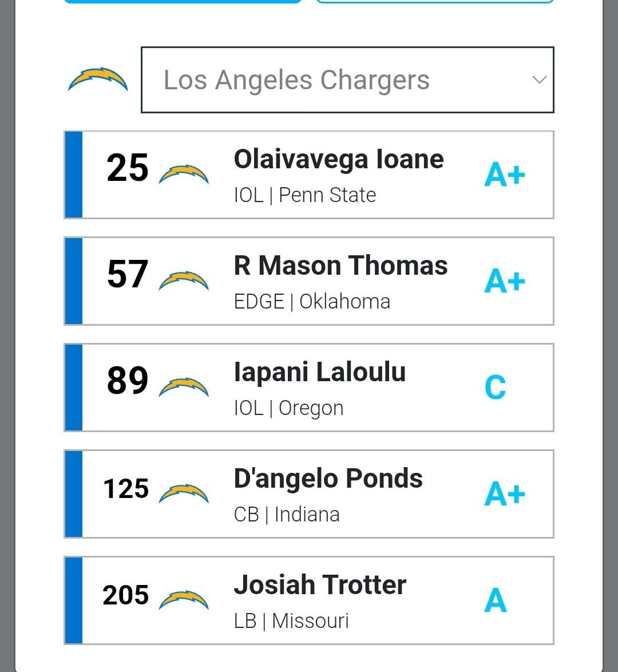Image resolution: width=618 pixels, height=672 pixels.
Task: Click the A grade for Josiah Trotter
Action: [x=496, y=600]
